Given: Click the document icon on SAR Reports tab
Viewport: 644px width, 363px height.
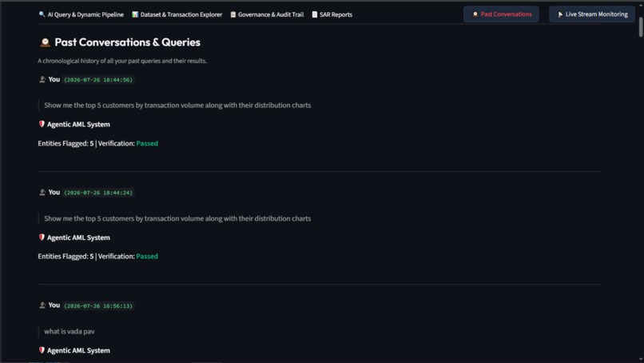Looking at the screenshot, I should click(315, 14).
